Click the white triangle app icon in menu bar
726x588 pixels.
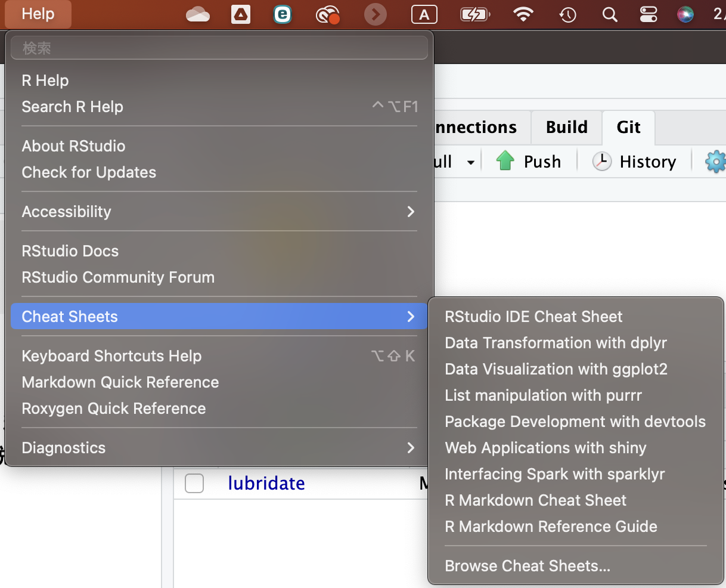coord(241,14)
